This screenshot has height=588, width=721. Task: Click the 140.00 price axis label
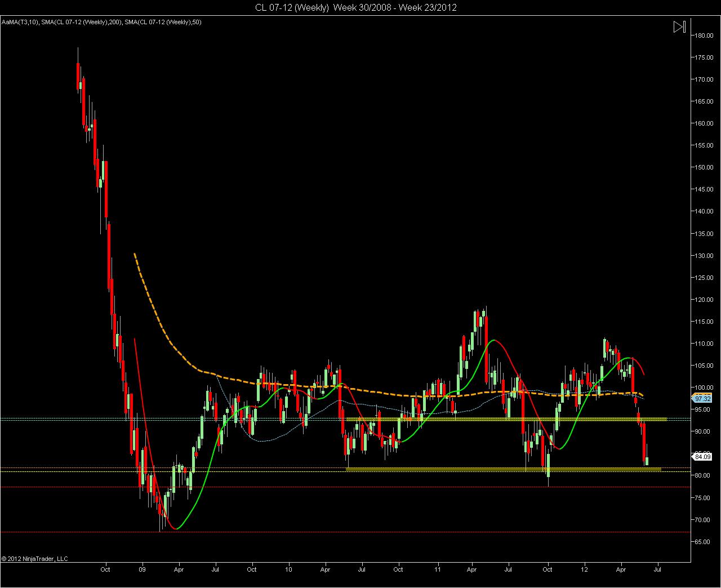703,211
